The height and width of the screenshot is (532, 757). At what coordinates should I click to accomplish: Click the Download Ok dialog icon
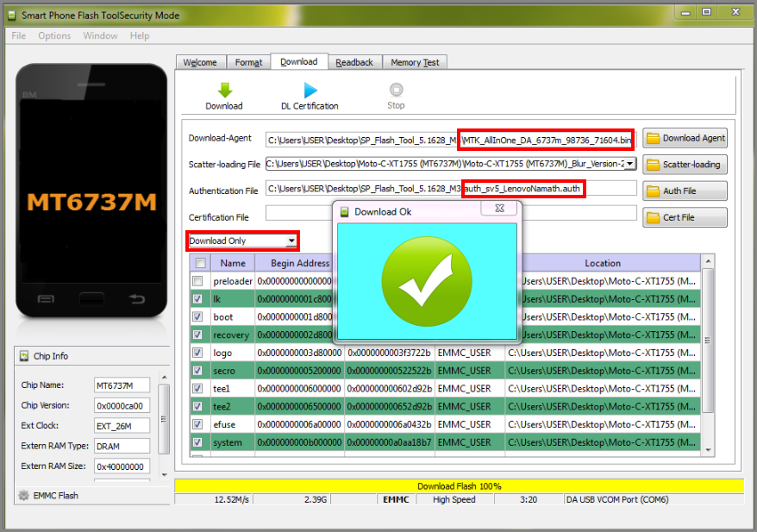pyautogui.click(x=345, y=211)
